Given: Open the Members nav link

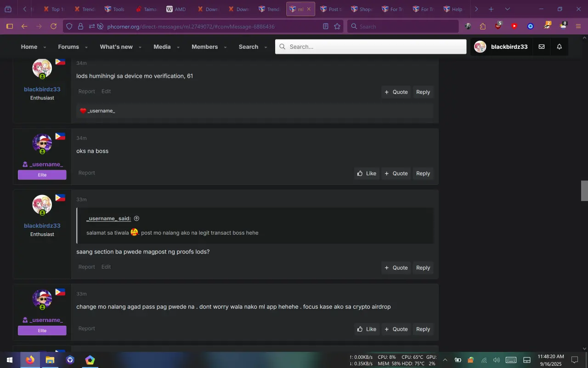Looking at the screenshot, I should [x=204, y=46].
